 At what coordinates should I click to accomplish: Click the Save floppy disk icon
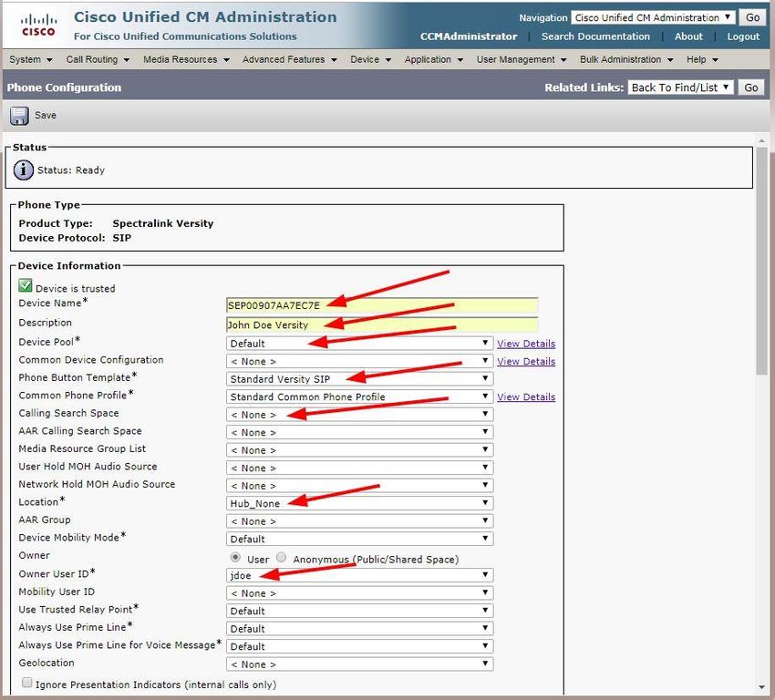[x=19, y=116]
